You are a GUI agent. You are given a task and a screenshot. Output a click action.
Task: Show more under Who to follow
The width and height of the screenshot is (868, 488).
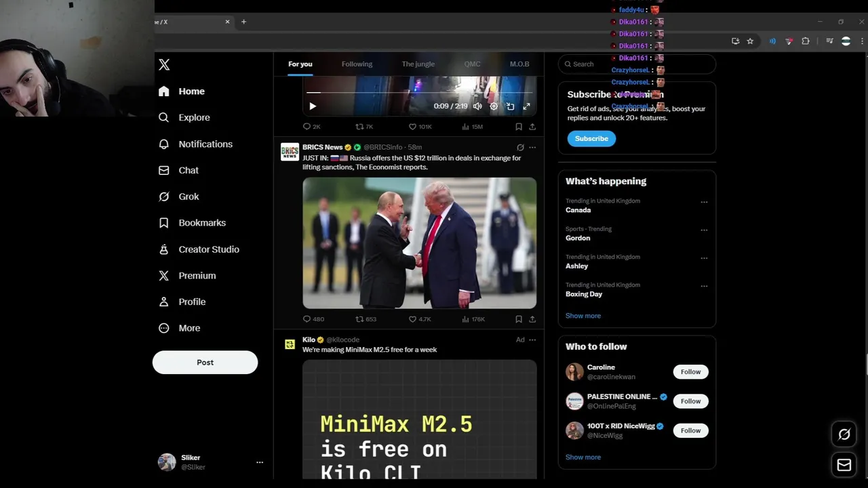click(x=583, y=457)
